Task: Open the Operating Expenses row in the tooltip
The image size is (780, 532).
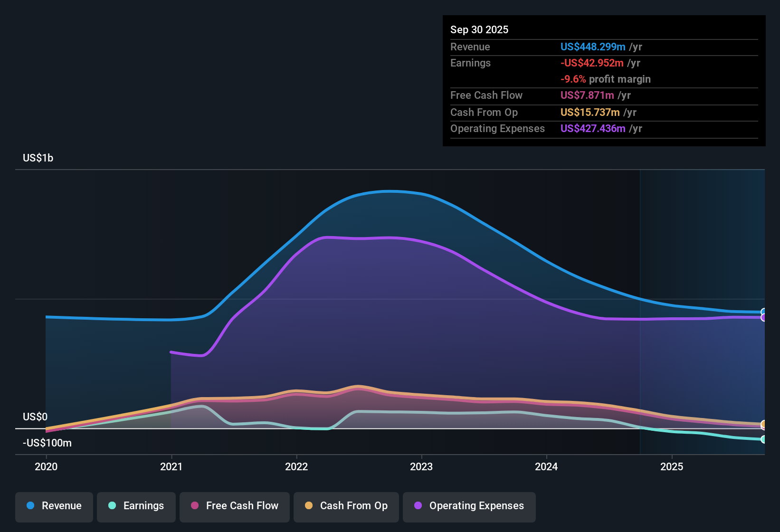Action: click(x=546, y=129)
